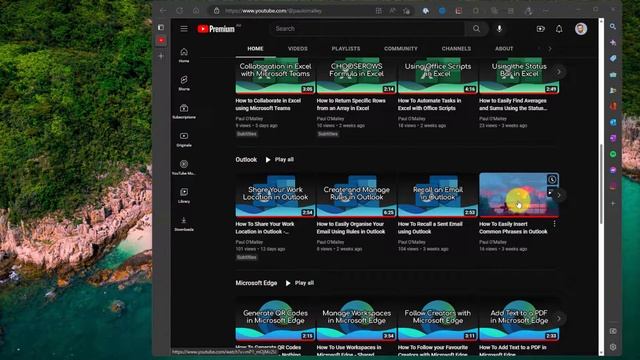Viewport: 640px width, 360px height.
Task: Click channel tab strip right chevron
Action: click(550, 49)
